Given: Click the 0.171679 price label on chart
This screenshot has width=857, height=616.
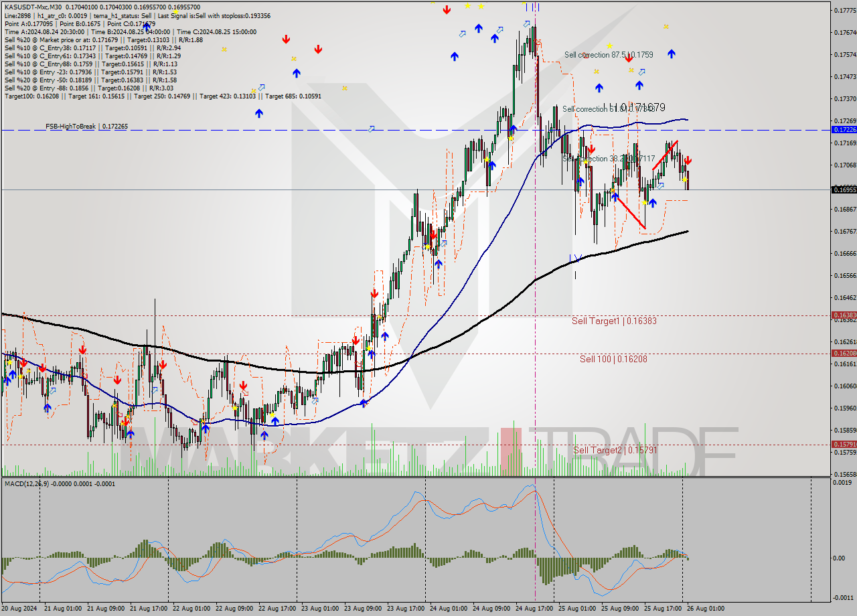Looking at the screenshot, I should click(x=641, y=107).
